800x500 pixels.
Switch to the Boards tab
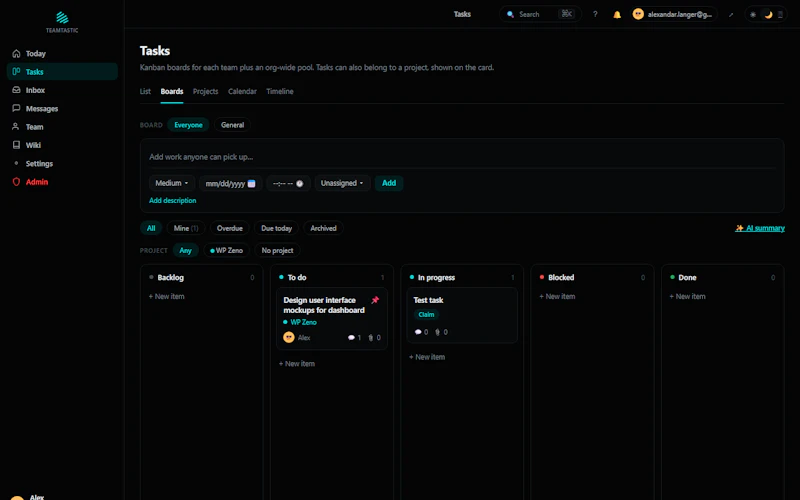coord(172,91)
